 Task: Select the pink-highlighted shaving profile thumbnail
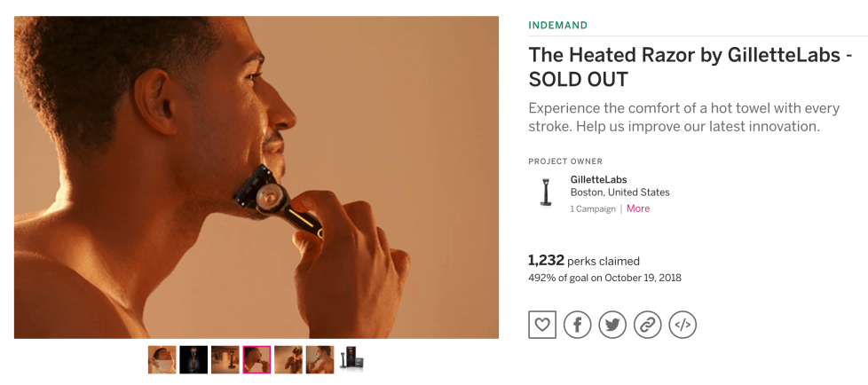point(256,359)
